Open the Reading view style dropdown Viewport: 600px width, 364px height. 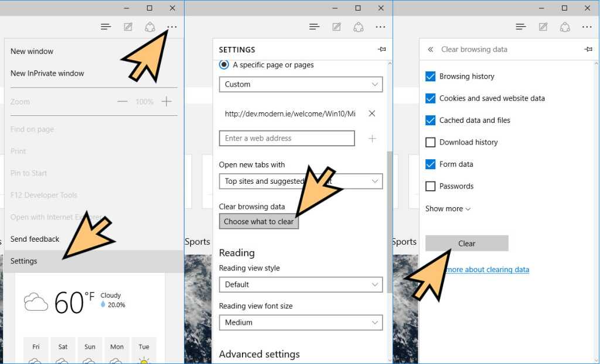coord(301,284)
